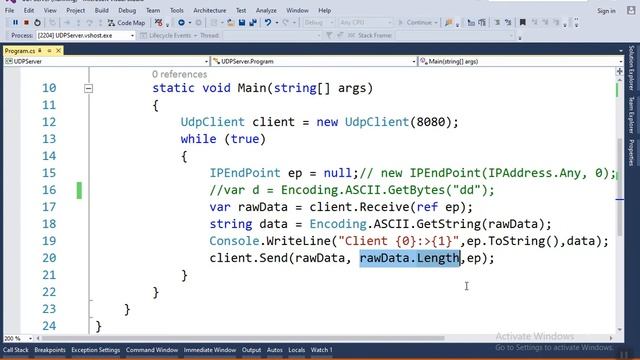The width and height of the screenshot is (640, 360).
Task: Close the Program.cs tab
Action: [x=58, y=51]
